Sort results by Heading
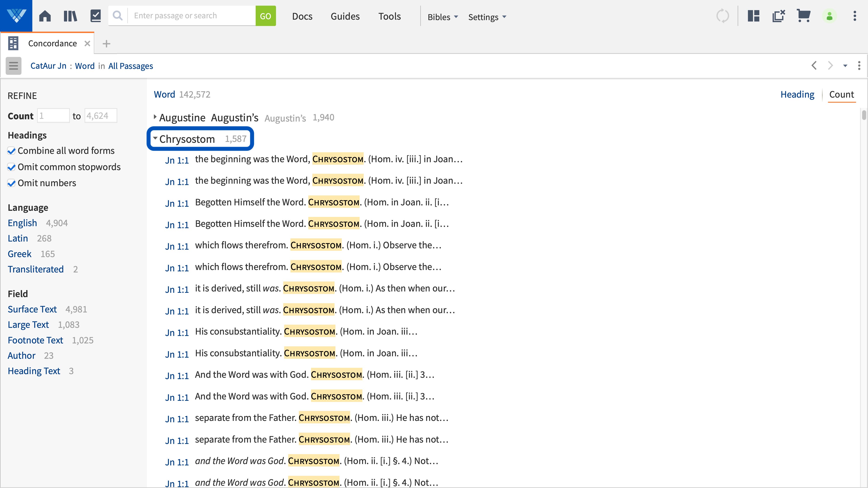Screen dimensions: 868x488 (x=797, y=94)
